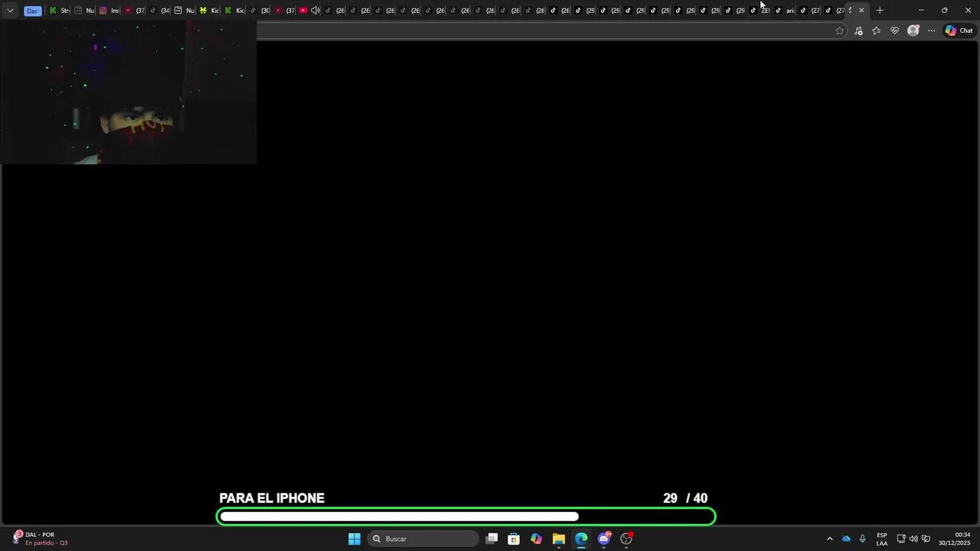Open the DAL - POR sports widget
The width and height of the screenshot is (980, 551).
click(x=40, y=539)
